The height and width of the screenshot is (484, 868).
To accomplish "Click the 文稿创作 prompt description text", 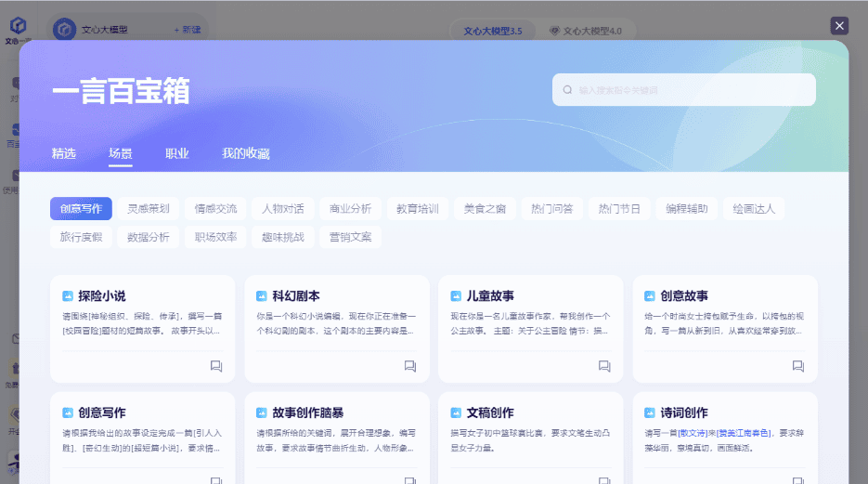I will coord(530,440).
